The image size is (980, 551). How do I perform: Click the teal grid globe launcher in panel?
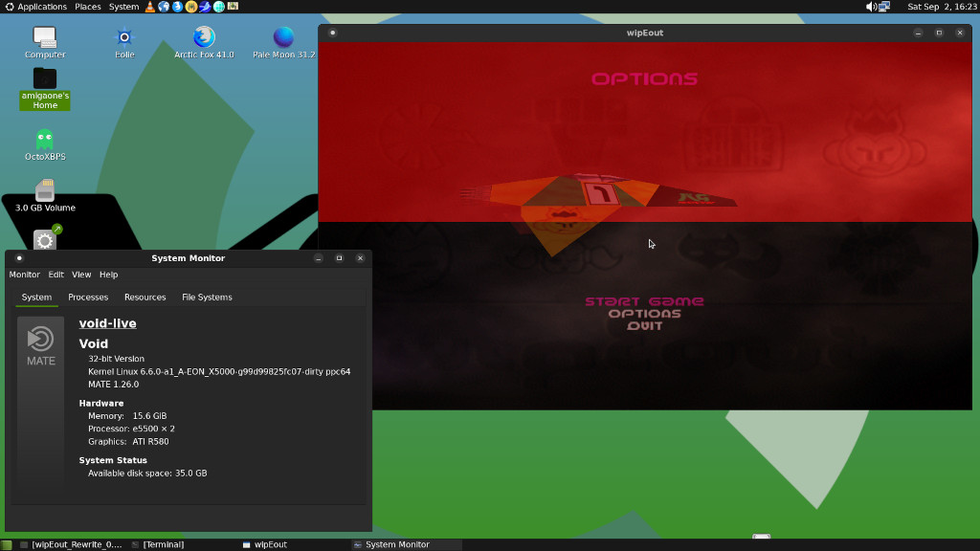[x=219, y=7]
